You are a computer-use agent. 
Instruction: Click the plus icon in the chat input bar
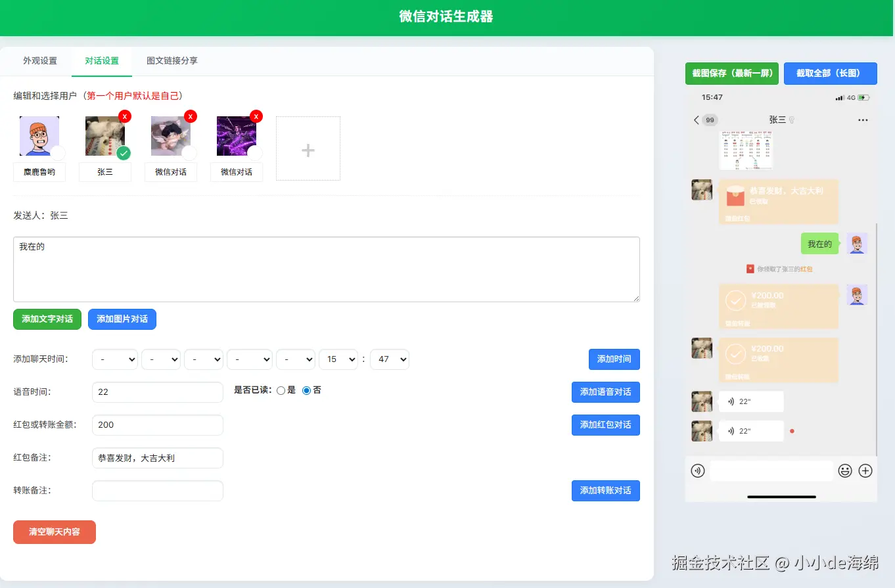click(x=865, y=470)
